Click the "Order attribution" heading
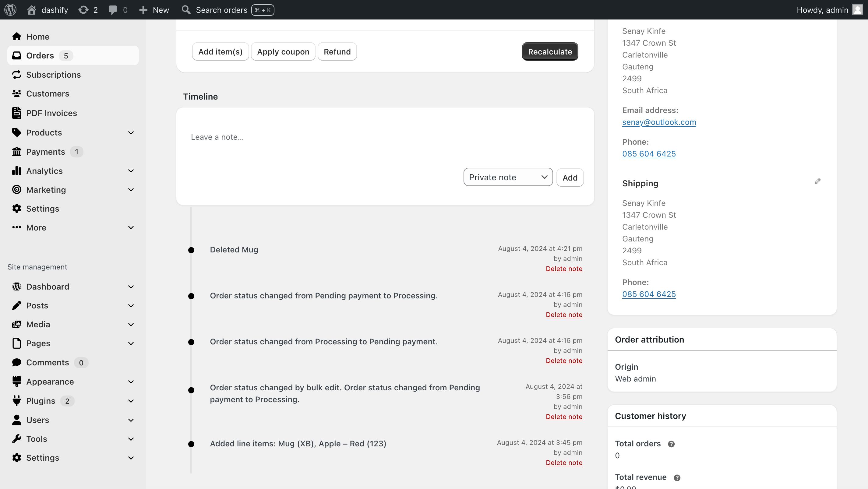The width and height of the screenshot is (868, 489). 649,339
